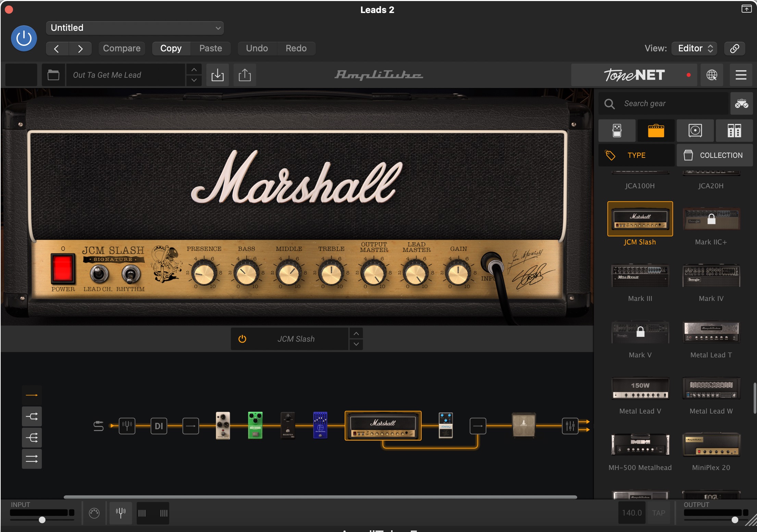The height and width of the screenshot is (532, 757).
Task: Switch to the COLLECTION tab
Action: pyautogui.click(x=715, y=155)
